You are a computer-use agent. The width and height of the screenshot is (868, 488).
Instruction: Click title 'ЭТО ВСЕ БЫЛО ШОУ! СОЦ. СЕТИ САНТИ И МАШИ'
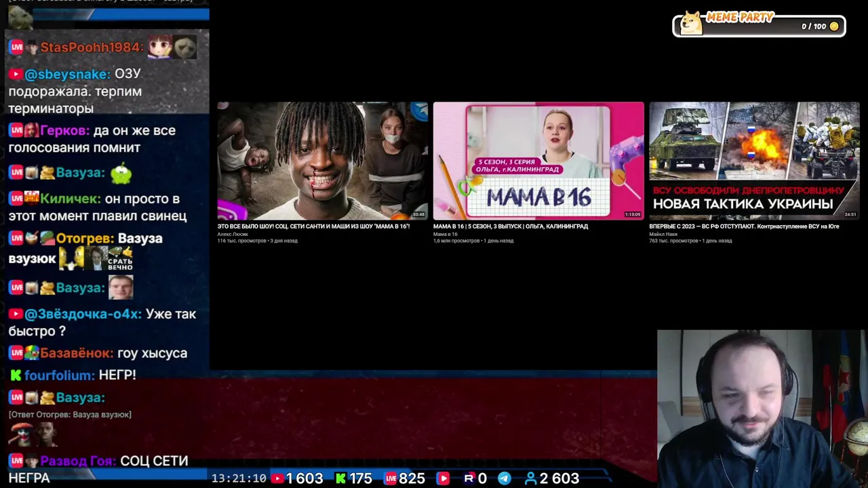coord(313,226)
